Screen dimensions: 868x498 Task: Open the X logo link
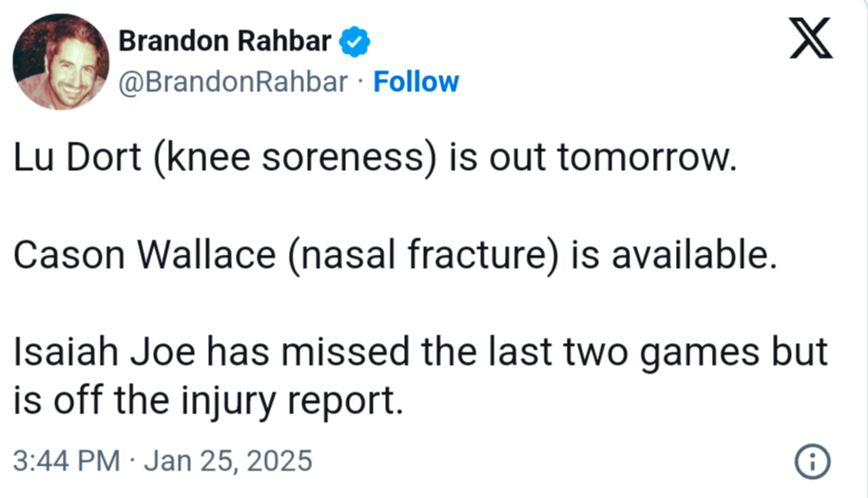pyautogui.click(x=810, y=38)
